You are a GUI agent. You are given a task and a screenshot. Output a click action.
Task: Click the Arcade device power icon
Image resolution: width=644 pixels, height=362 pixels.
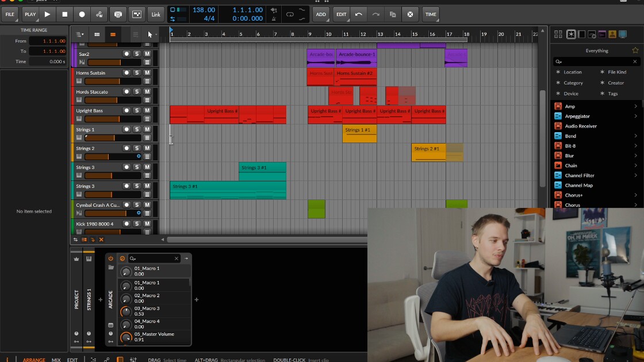[110, 258]
